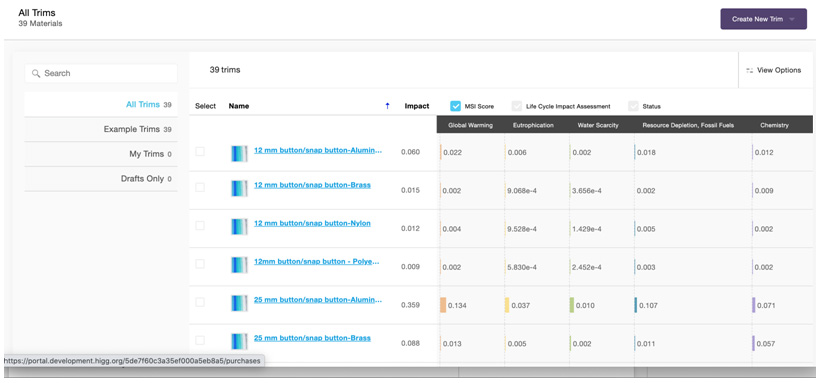Select checkbox for 25 mm button-Aluminum row
The width and height of the screenshot is (818, 383).
200,302
